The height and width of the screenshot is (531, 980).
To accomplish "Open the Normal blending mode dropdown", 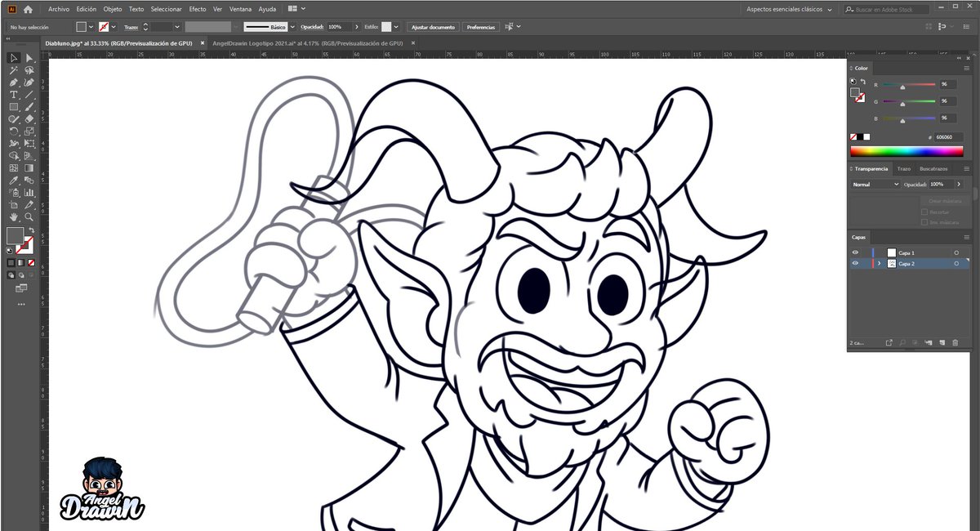I will tap(874, 184).
